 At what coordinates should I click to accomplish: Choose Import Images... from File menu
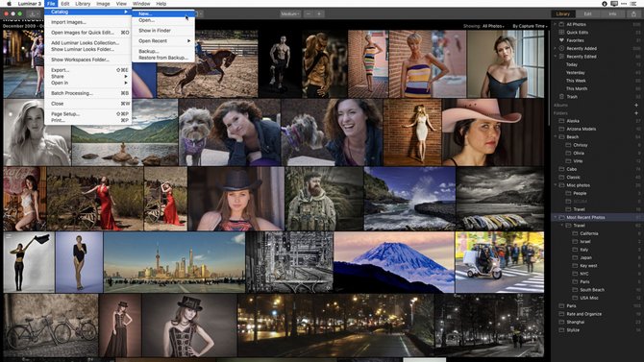tap(87, 22)
